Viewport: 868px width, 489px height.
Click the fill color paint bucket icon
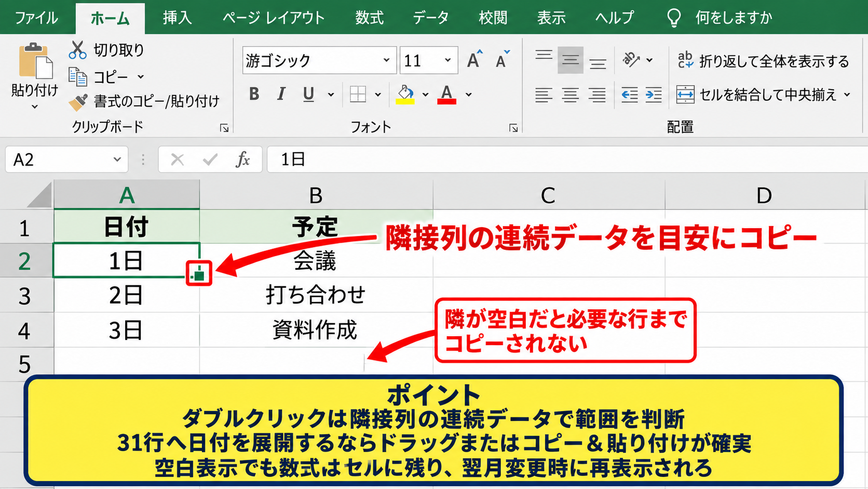coord(405,95)
